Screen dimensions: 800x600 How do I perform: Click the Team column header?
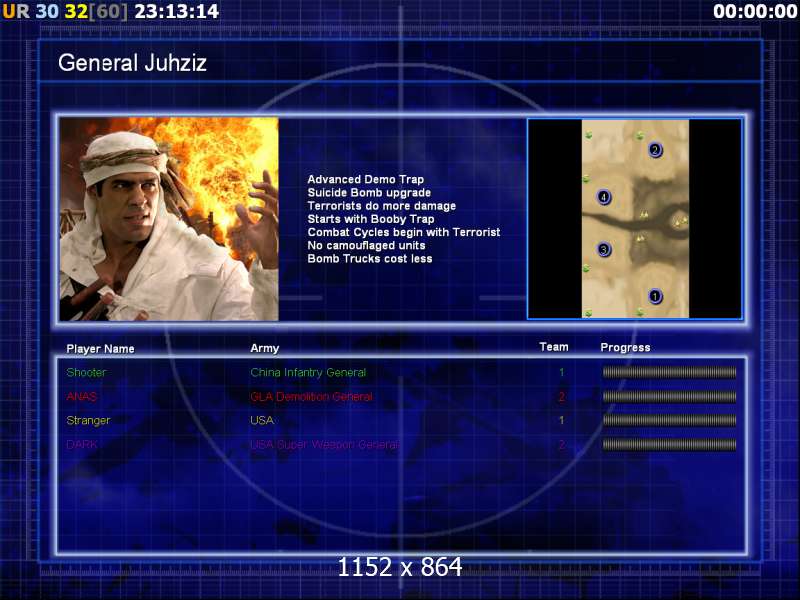point(554,347)
